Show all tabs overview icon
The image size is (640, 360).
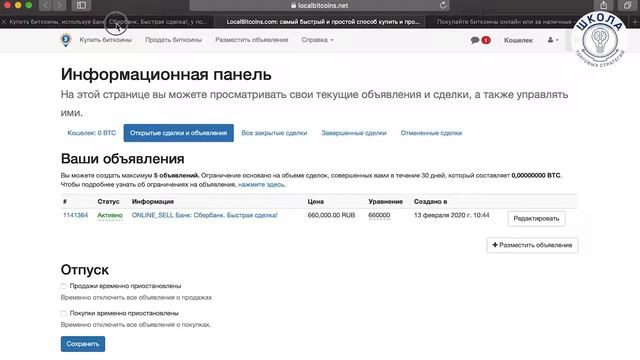point(627,5)
